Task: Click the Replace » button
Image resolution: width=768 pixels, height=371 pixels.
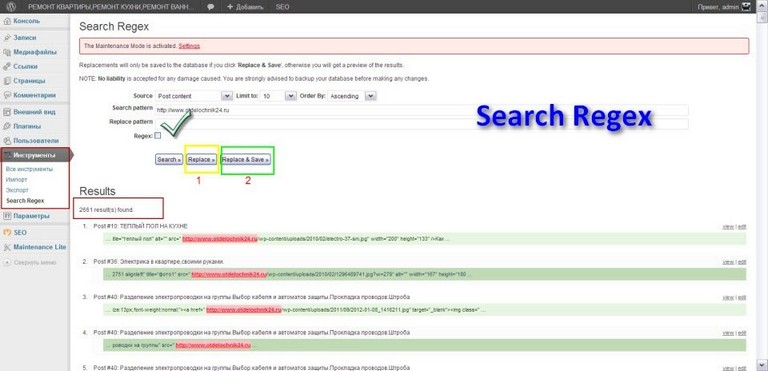Action: (x=201, y=160)
